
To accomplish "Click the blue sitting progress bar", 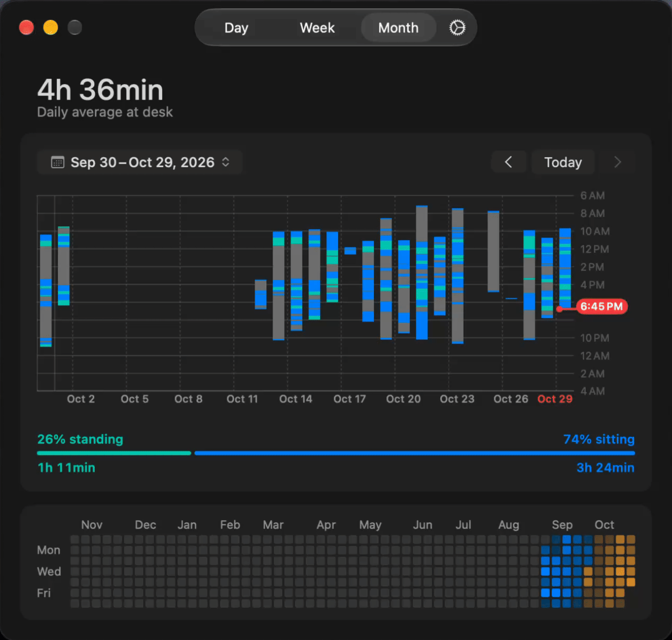I will pyautogui.click(x=414, y=453).
